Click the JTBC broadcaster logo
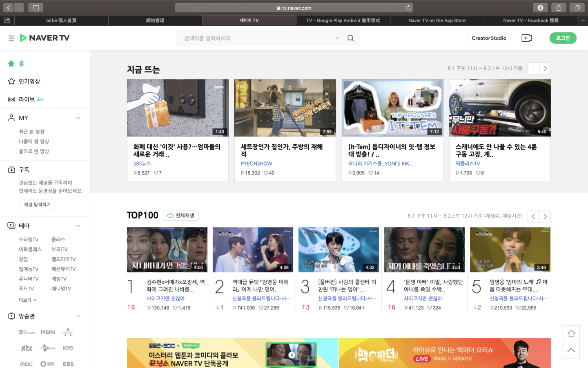 [x=27, y=348]
